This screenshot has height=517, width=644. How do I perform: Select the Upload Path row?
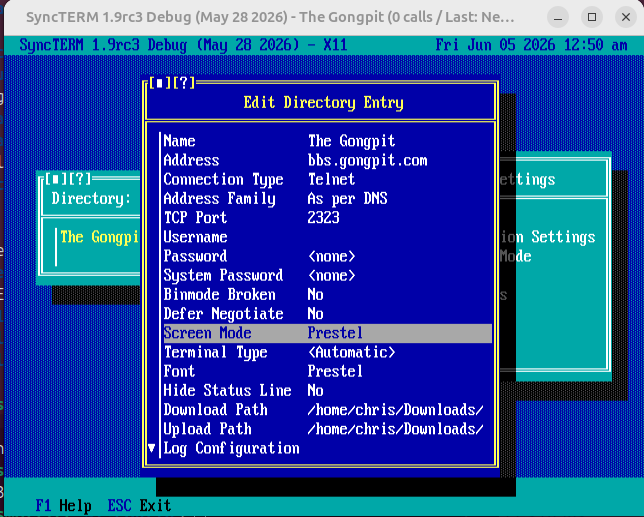pos(327,429)
